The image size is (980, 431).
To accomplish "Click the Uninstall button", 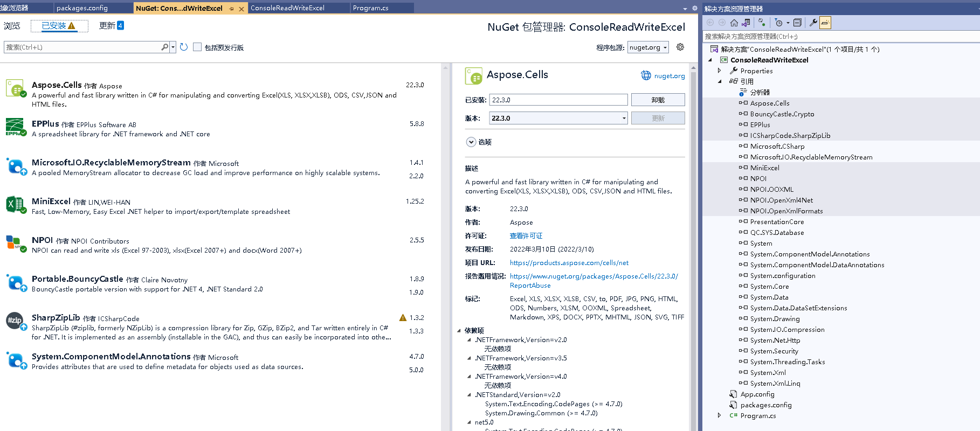I will click(658, 100).
